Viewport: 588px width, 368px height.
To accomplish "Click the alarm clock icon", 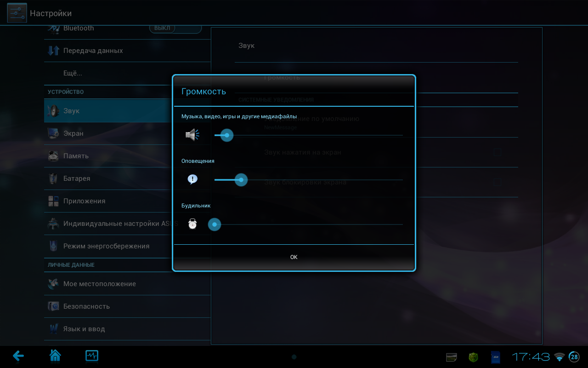I will click(x=192, y=224).
